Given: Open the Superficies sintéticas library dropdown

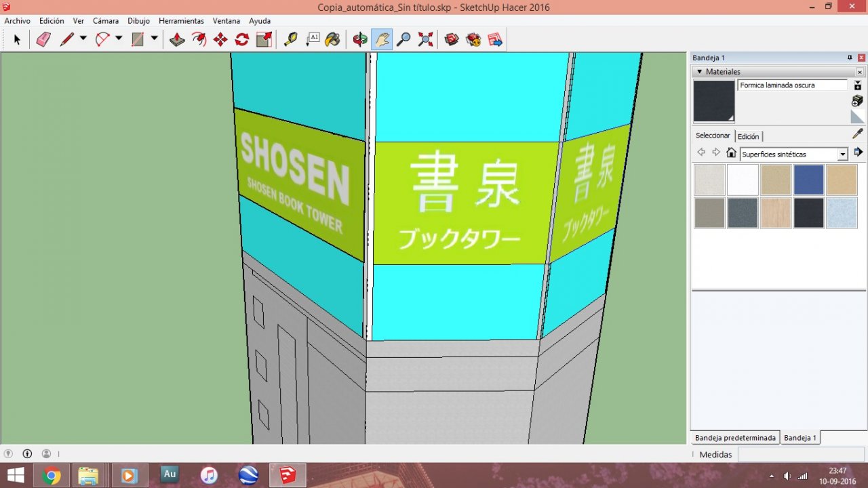Looking at the screenshot, I should click(843, 155).
